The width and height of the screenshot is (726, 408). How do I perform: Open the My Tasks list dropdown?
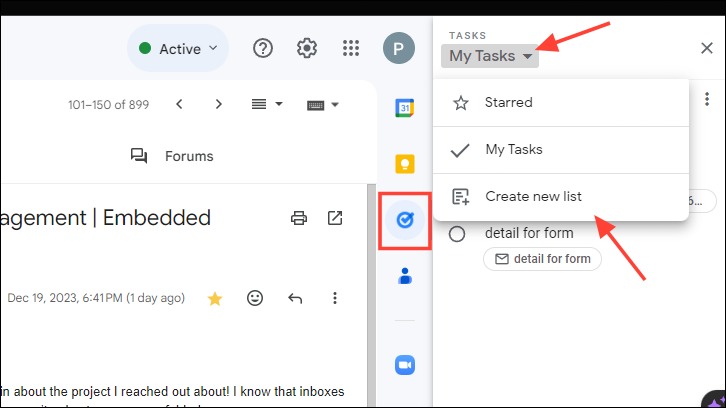click(490, 56)
